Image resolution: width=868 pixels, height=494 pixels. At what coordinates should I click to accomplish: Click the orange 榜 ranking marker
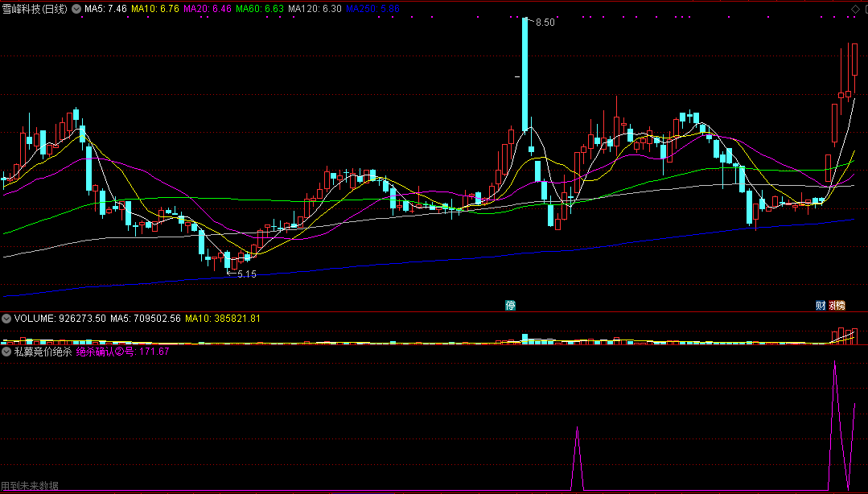tap(841, 305)
